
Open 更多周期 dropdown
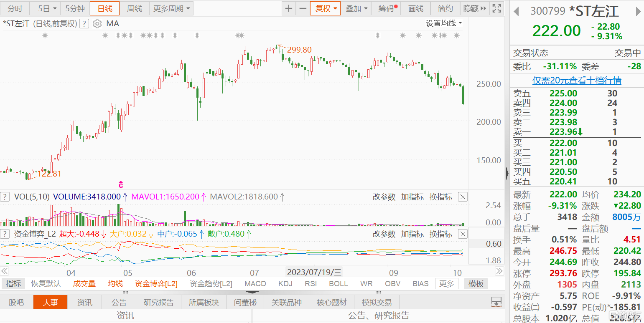click(171, 8)
